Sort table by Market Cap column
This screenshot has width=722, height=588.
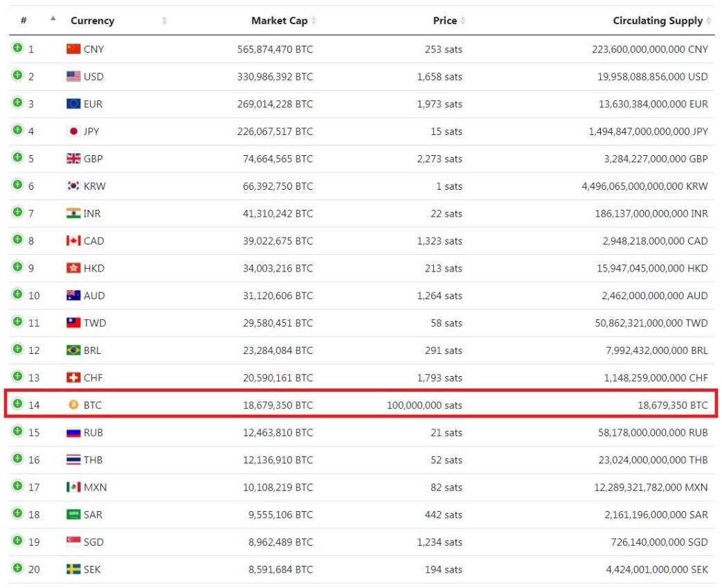click(279, 21)
